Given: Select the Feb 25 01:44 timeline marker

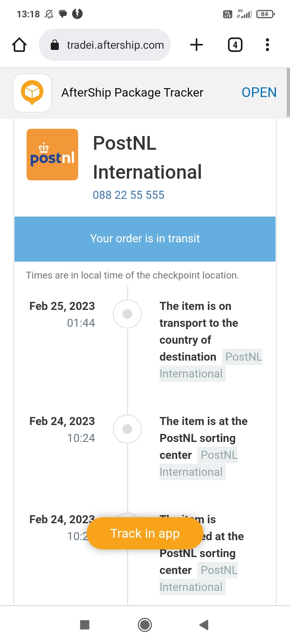Looking at the screenshot, I should (x=127, y=314).
